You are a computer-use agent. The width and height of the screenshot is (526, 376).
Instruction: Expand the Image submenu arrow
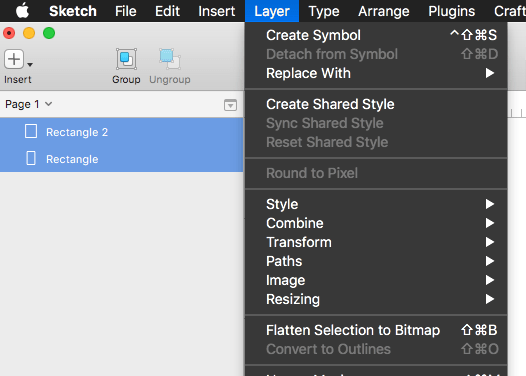(490, 280)
